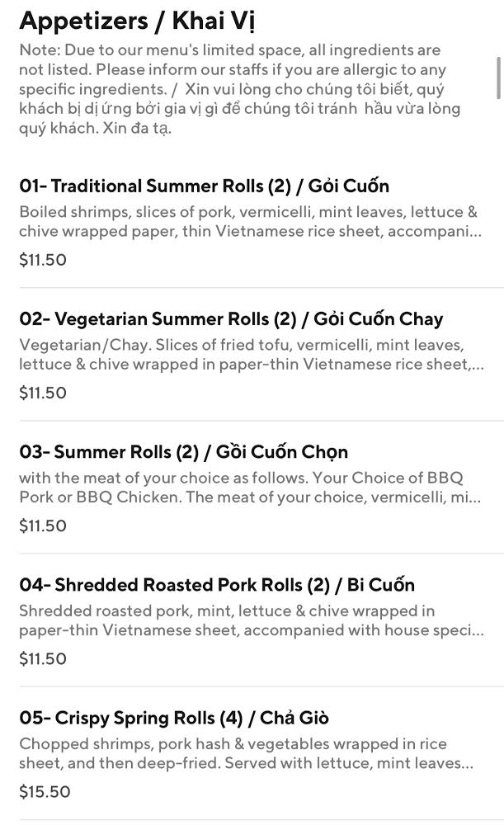Viewport: 504px width, 825px height.
Task: Click the $15.50 price for Crispy Spring Rolls
Action: 45,792
